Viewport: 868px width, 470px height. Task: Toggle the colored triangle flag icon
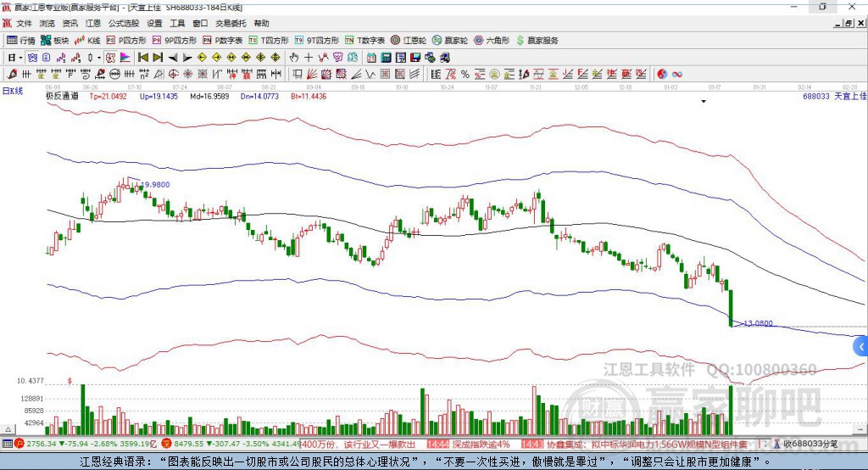pos(125,58)
